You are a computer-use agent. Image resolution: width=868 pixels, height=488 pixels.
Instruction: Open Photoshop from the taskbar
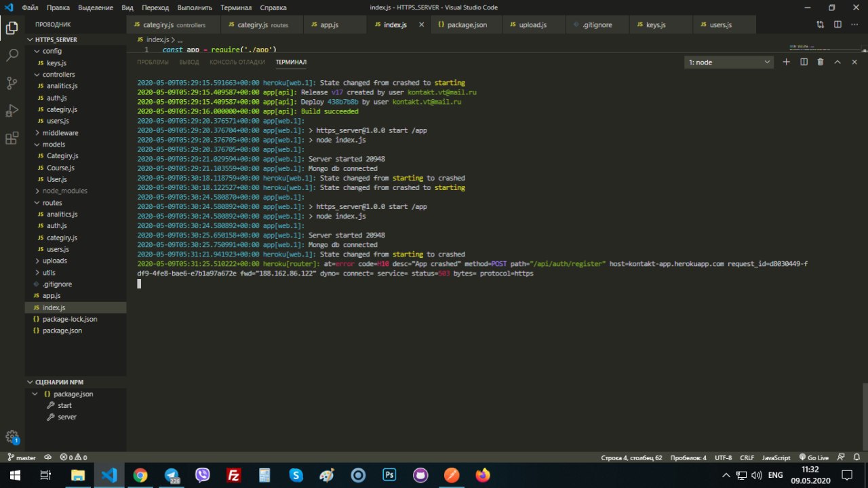coord(390,475)
